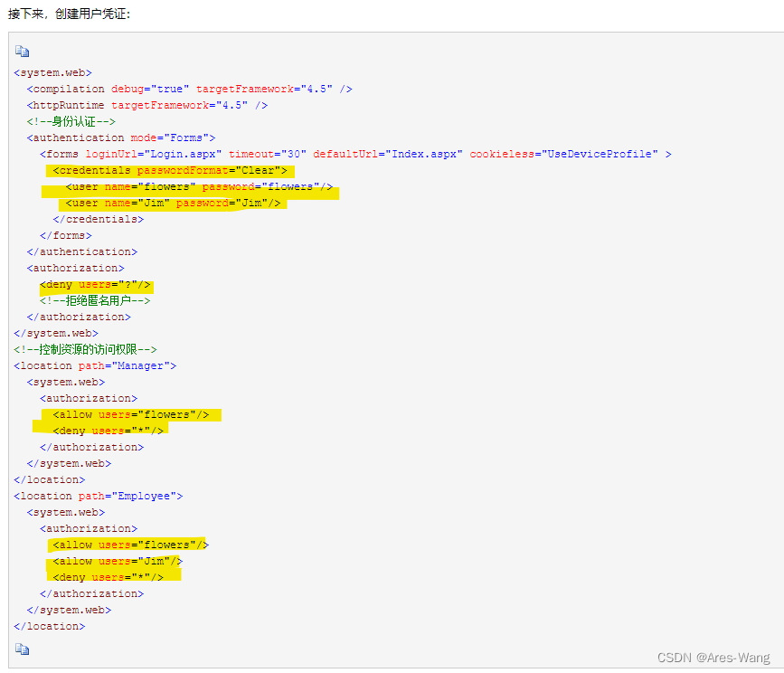Click the copy code icon above the code
Image resolution: width=784 pixels, height=673 pixels.
22,51
